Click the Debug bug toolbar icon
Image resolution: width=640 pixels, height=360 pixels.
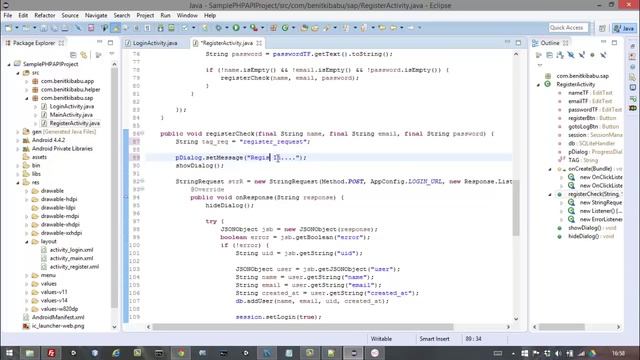(x=219, y=28)
